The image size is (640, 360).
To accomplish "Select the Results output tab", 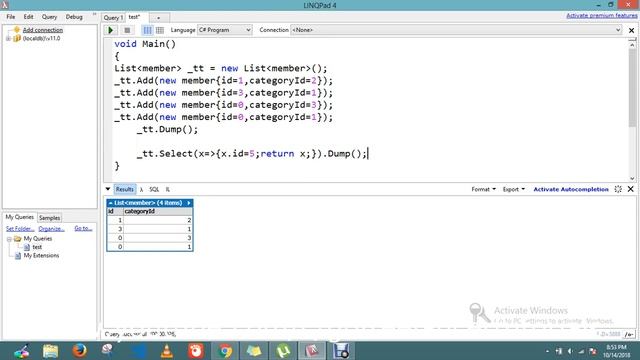I will tap(124, 189).
